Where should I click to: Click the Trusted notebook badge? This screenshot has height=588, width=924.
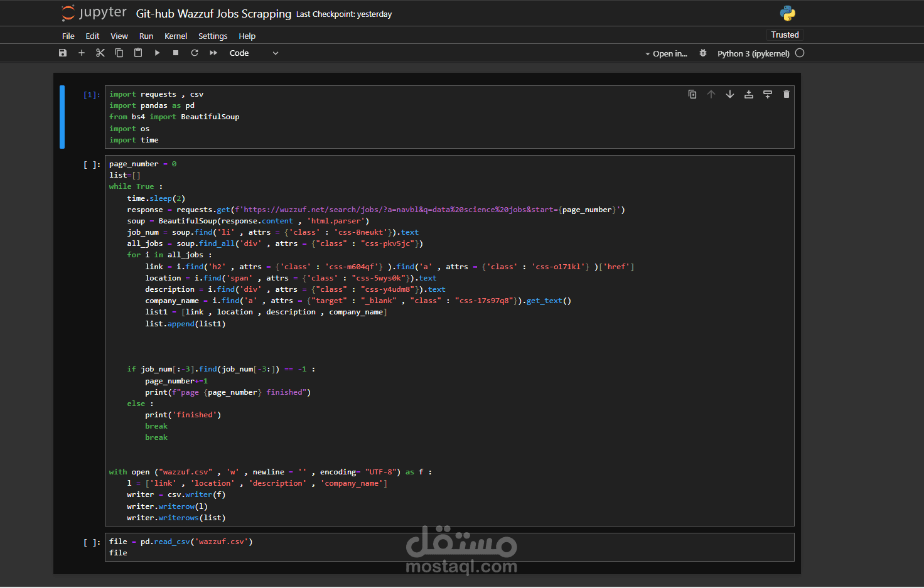tap(785, 35)
